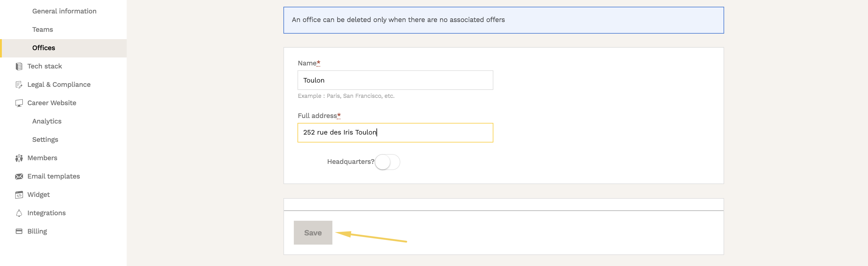Select Offices in the sidebar
The image size is (868, 266).
tap(43, 48)
